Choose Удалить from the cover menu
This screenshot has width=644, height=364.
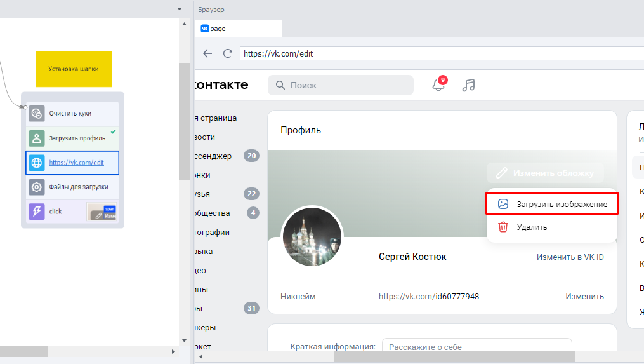[x=551, y=227]
